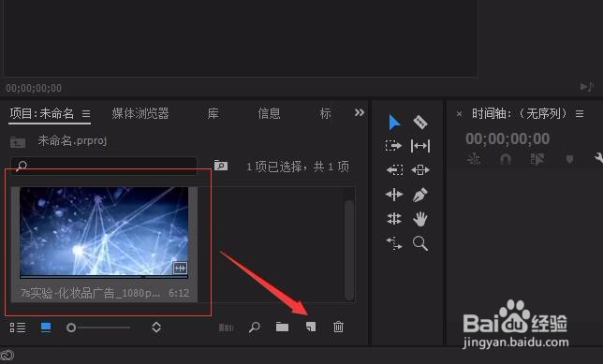Switch to 标 tab

click(x=325, y=113)
